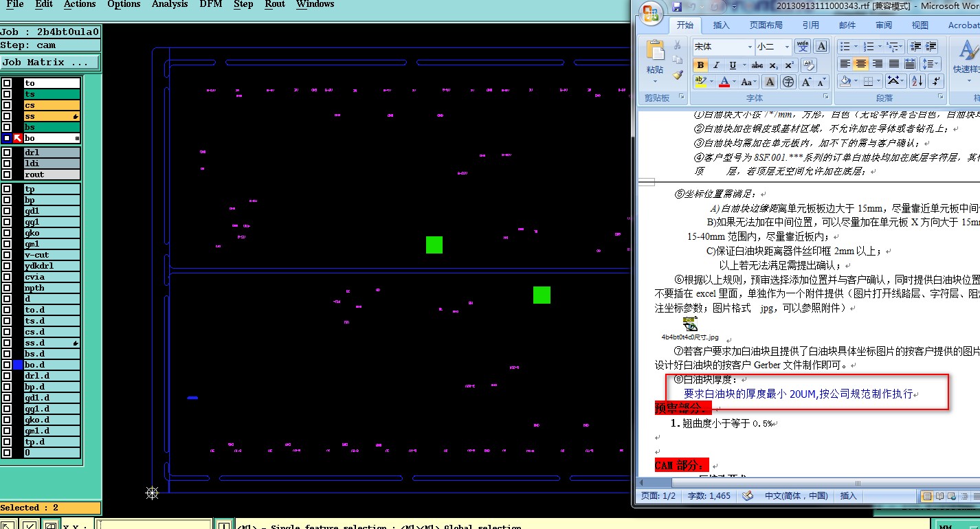Open the font size dropdown (小二)

tap(787, 47)
